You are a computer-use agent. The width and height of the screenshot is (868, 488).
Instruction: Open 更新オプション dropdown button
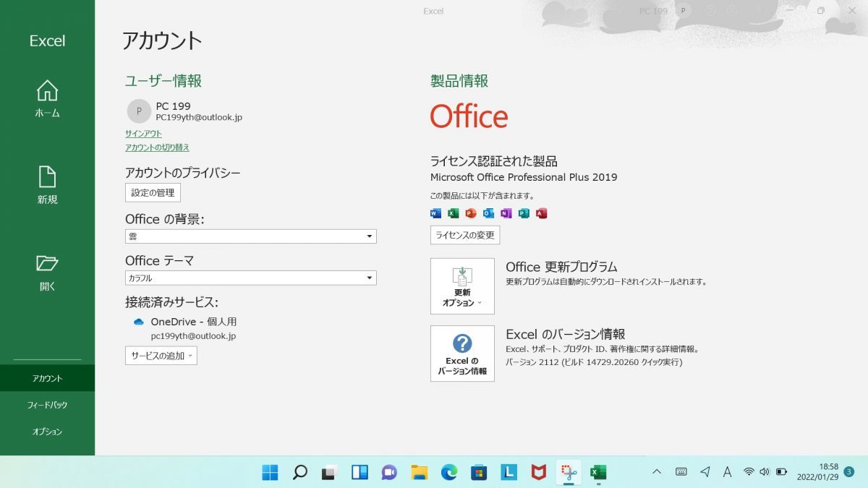[x=462, y=286]
